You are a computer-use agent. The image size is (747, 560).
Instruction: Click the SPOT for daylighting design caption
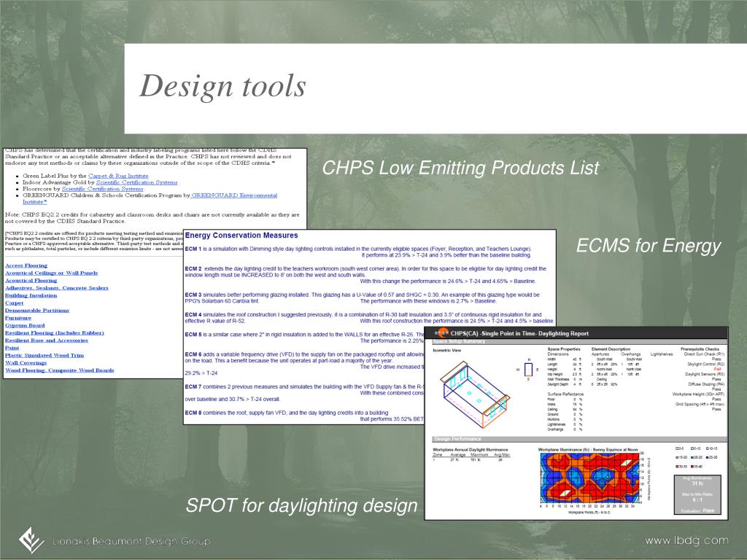tap(301, 505)
